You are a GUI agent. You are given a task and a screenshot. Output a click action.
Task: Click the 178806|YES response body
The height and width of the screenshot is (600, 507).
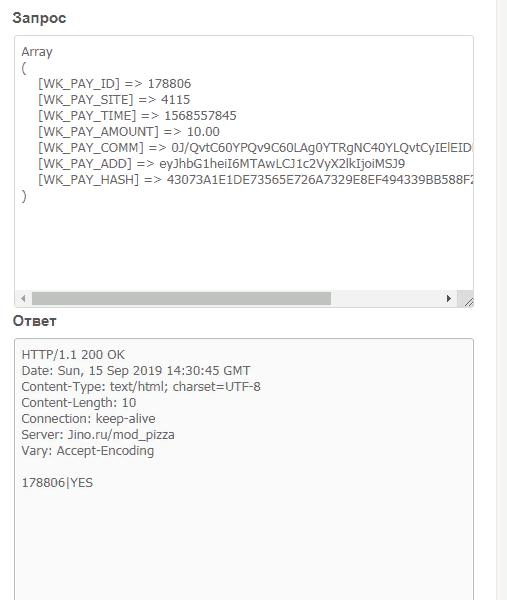pos(57,483)
